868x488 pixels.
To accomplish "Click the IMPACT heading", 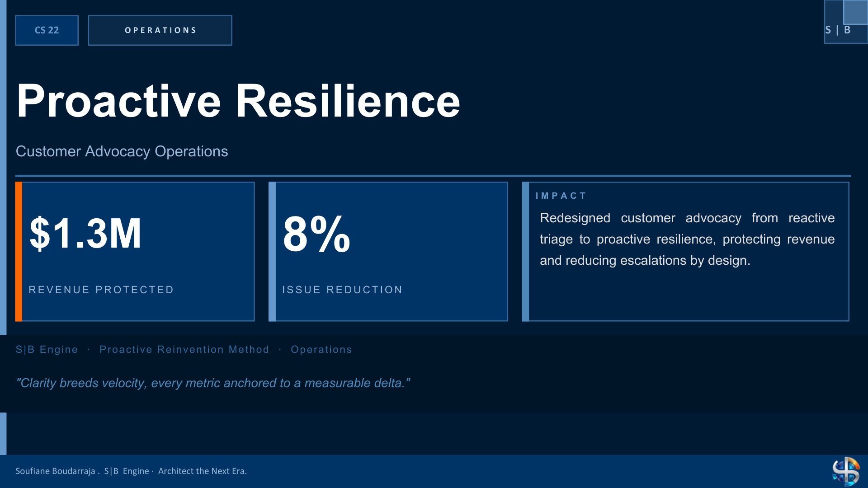I will point(561,196).
